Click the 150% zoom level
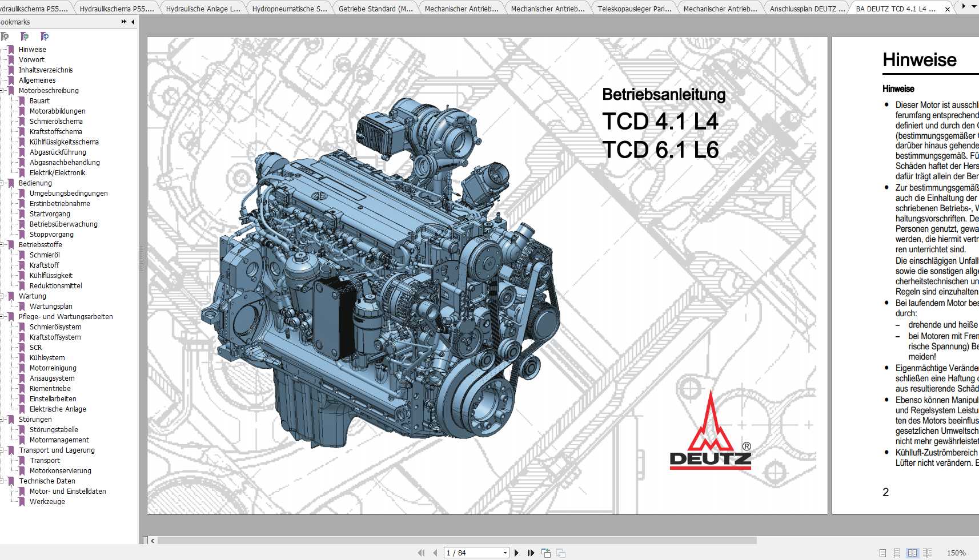This screenshot has width=979, height=560. click(x=956, y=553)
